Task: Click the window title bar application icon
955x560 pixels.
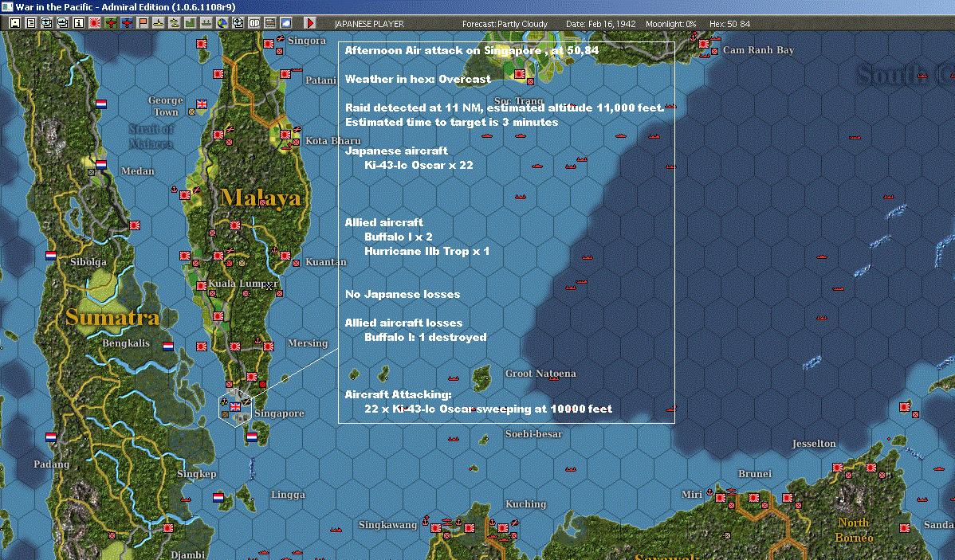Action: pos(6,6)
